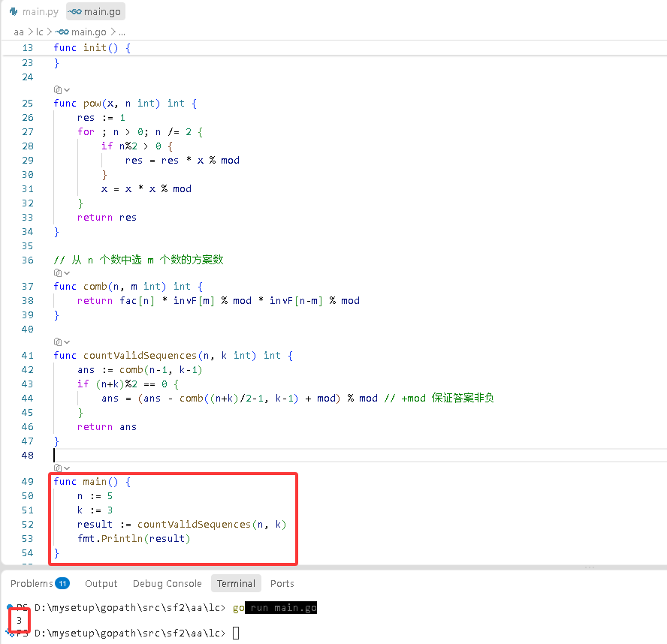667x644 pixels.
Task: Click line number 37 in the gutter
Action: pos(28,287)
